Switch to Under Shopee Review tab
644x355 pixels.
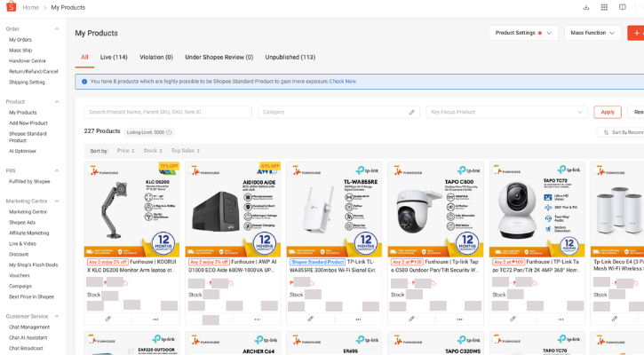[x=219, y=57]
